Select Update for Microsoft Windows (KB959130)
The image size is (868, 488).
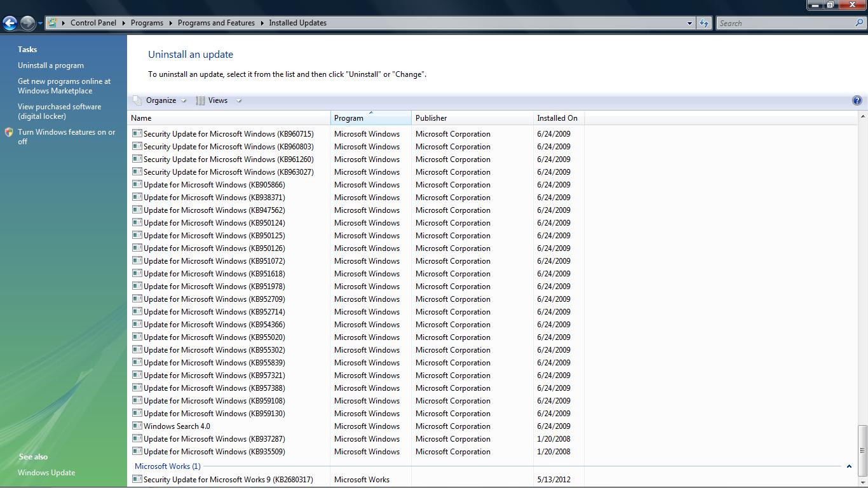(214, 414)
